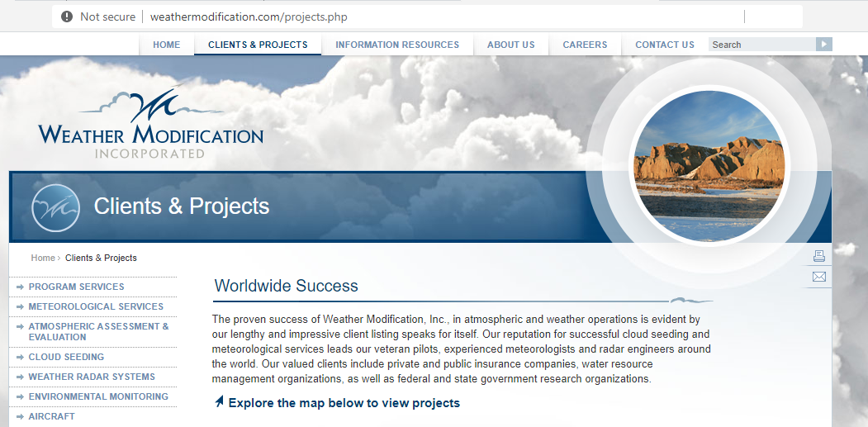
Task: Click the printer icon on the right
Action: pos(819,256)
